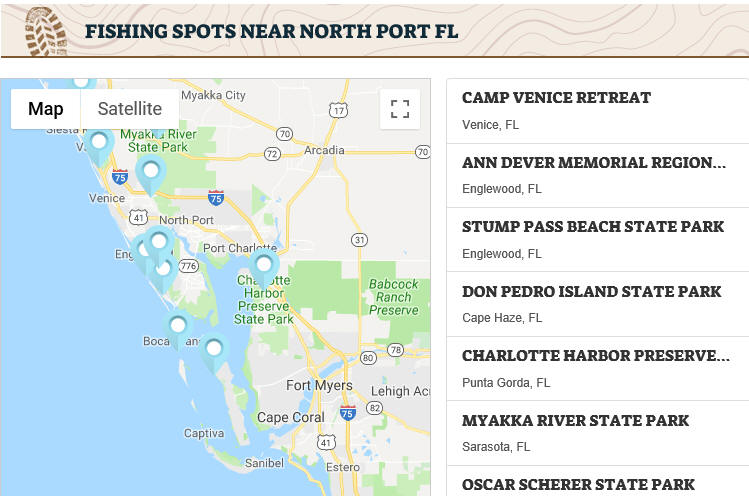Click the map pin north of Venice
This screenshot has width=749, height=496.
pos(99,146)
